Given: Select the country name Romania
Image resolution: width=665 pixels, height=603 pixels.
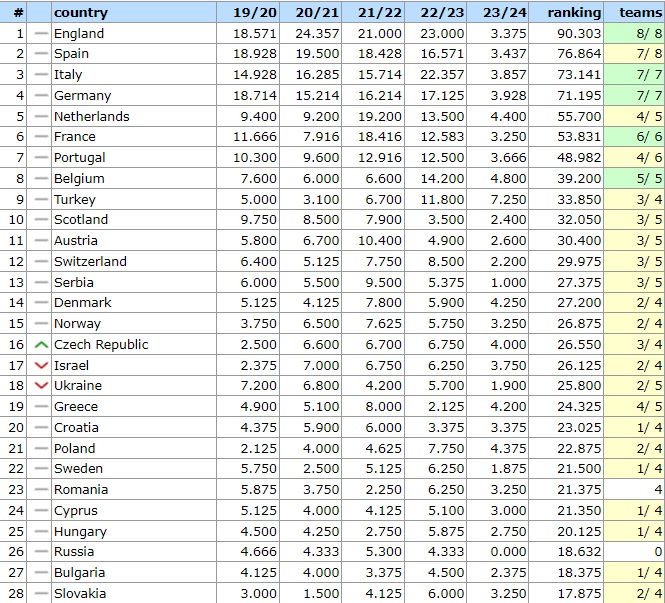Looking at the screenshot, I should pos(81,490).
